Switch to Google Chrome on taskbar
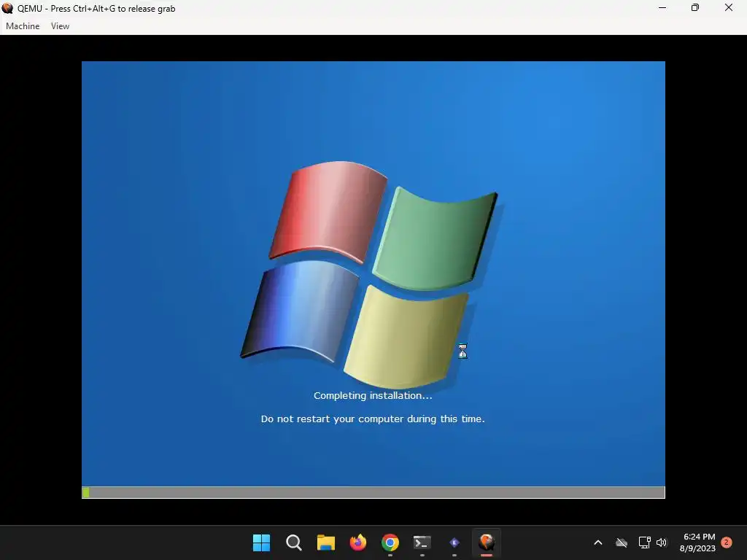This screenshot has width=747, height=560. coord(390,542)
